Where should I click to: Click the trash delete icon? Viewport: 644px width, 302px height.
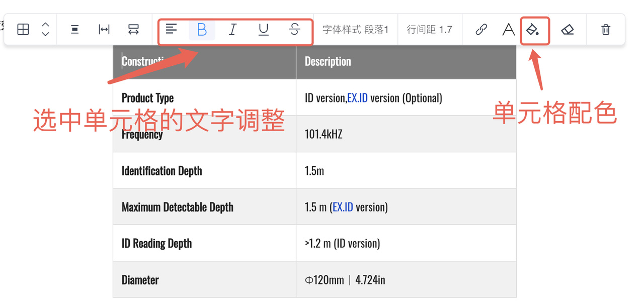(606, 30)
